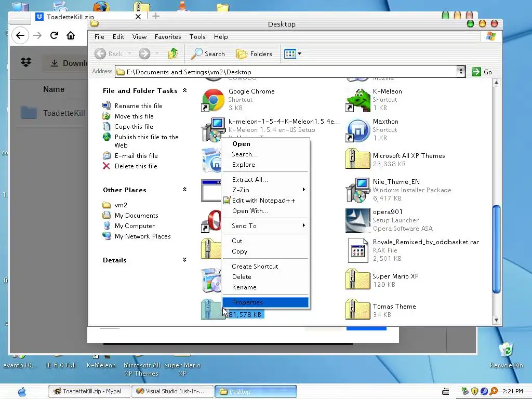The height and width of the screenshot is (399, 532).
Task: Select the K-Meleon shortcut icon
Action: 357,100
